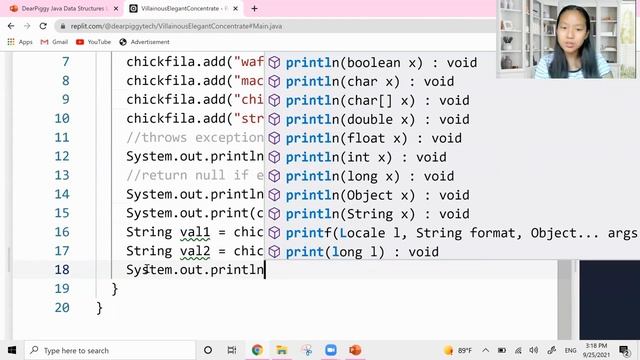Screen dimensions: 640x360
Task: Open the Windows Start menu
Action: point(12,350)
